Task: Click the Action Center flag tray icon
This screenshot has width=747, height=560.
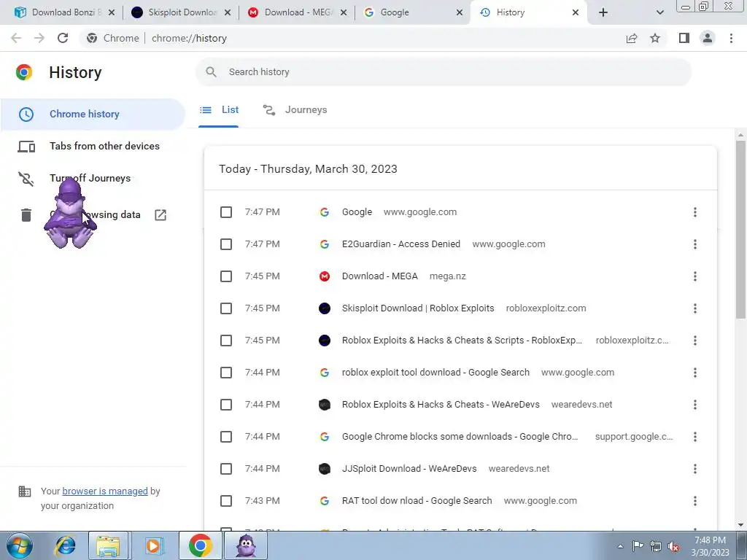Action: (x=638, y=546)
